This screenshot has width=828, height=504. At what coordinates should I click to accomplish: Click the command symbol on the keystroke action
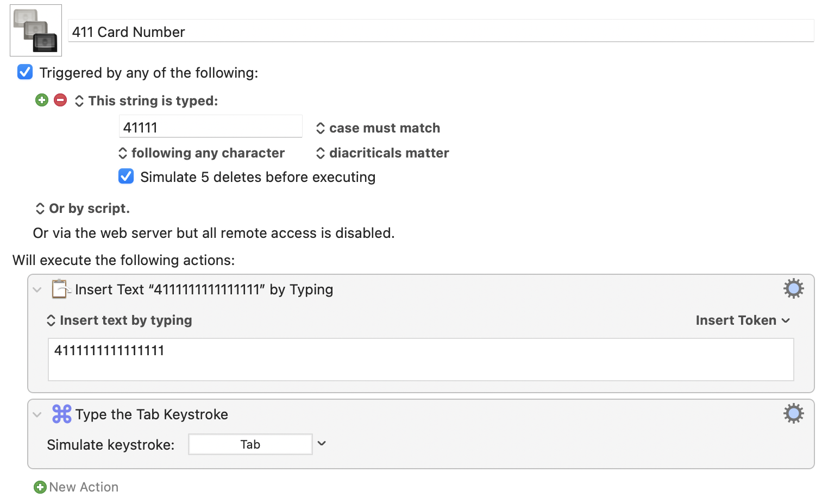(x=61, y=414)
